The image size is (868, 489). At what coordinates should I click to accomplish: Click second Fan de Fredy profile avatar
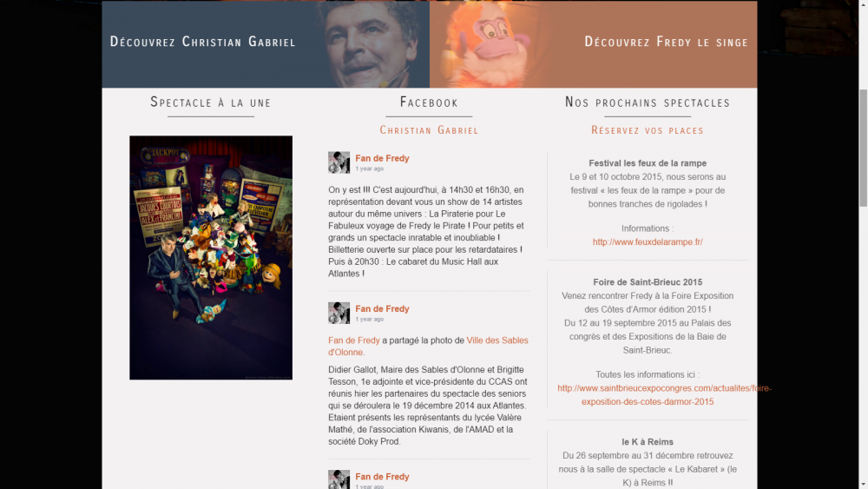click(x=339, y=313)
